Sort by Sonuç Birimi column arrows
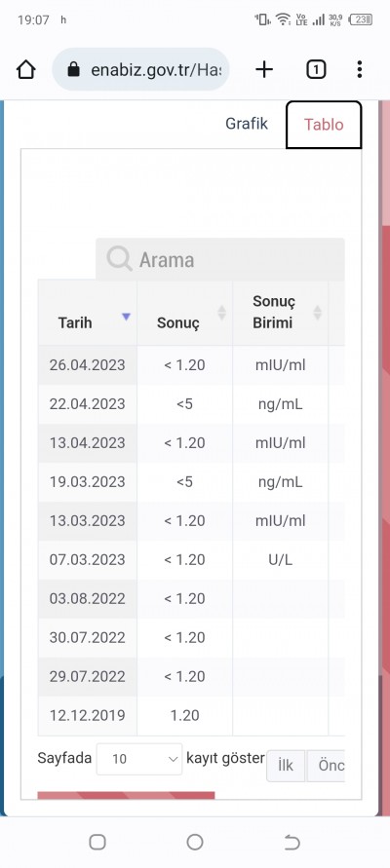 318,313
